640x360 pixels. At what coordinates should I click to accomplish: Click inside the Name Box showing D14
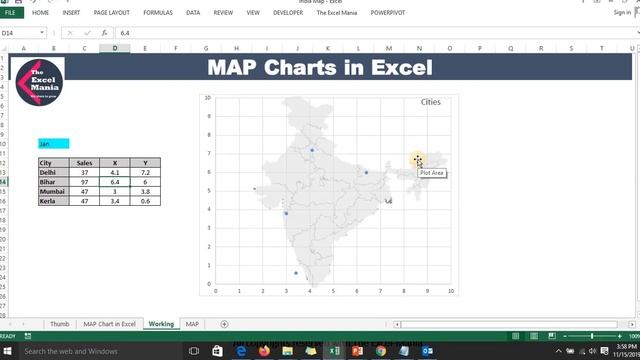point(19,33)
